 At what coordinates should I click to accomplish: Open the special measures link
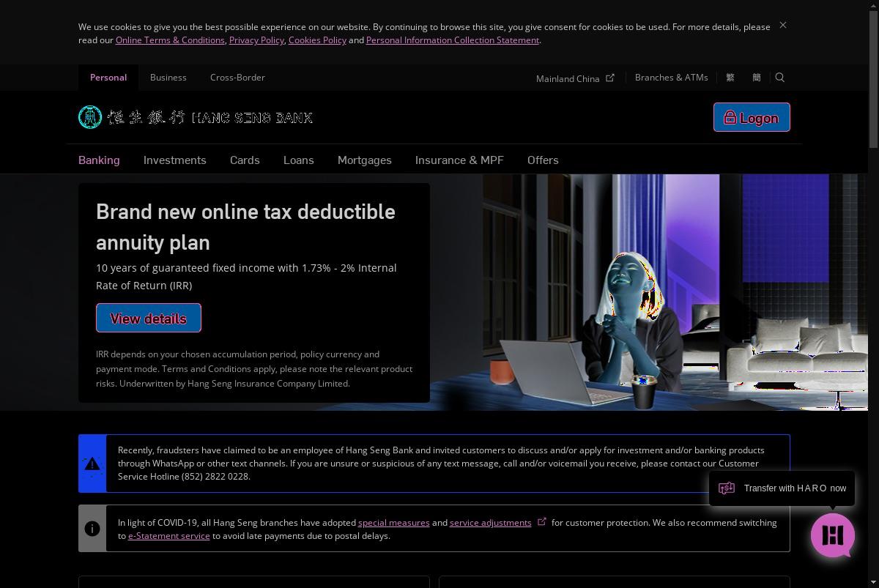(394, 523)
